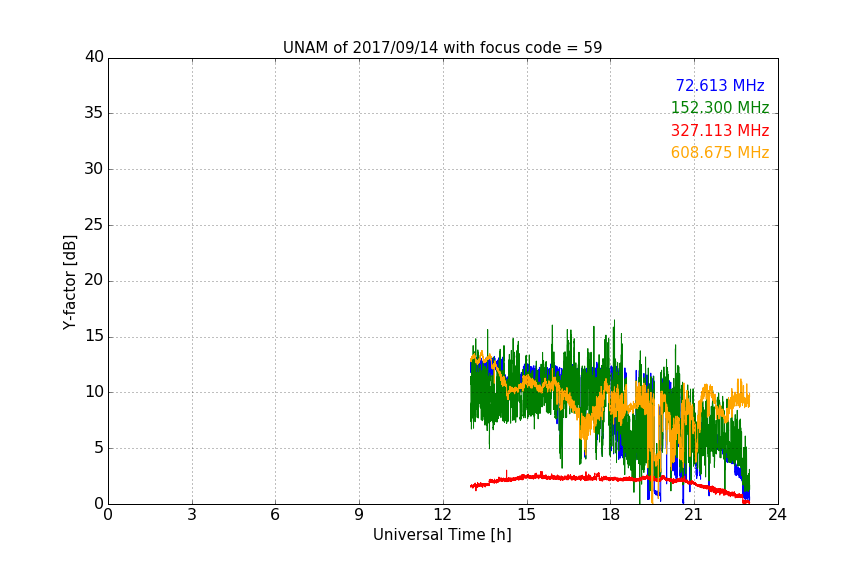Click y-axis tick value 10
This screenshot has width=864, height=576.
coord(94,392)
